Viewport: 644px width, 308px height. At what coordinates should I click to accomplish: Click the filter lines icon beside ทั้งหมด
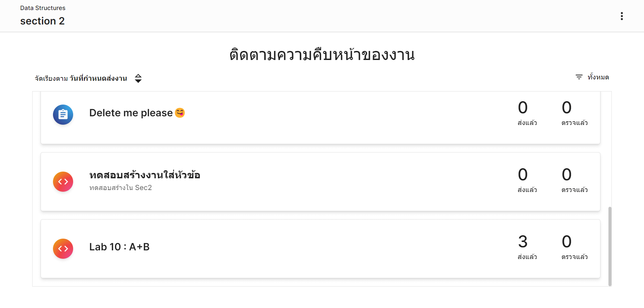(579, 77)
